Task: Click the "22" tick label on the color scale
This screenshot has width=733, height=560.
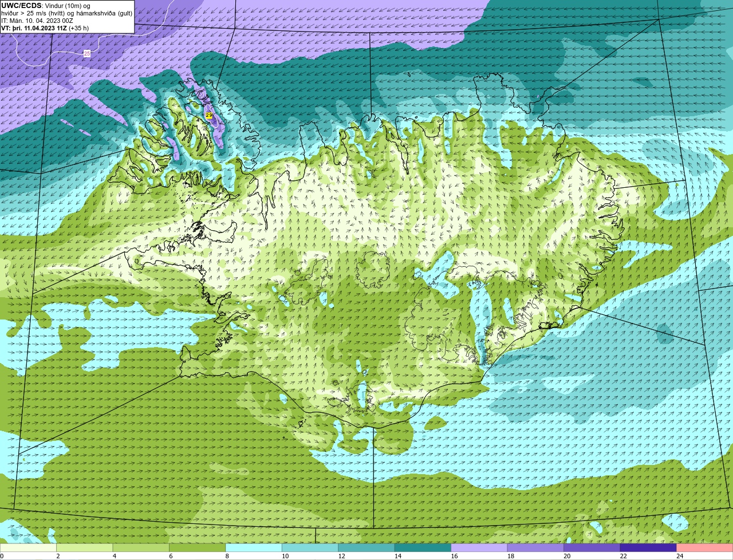Action: tap(623, 556)
